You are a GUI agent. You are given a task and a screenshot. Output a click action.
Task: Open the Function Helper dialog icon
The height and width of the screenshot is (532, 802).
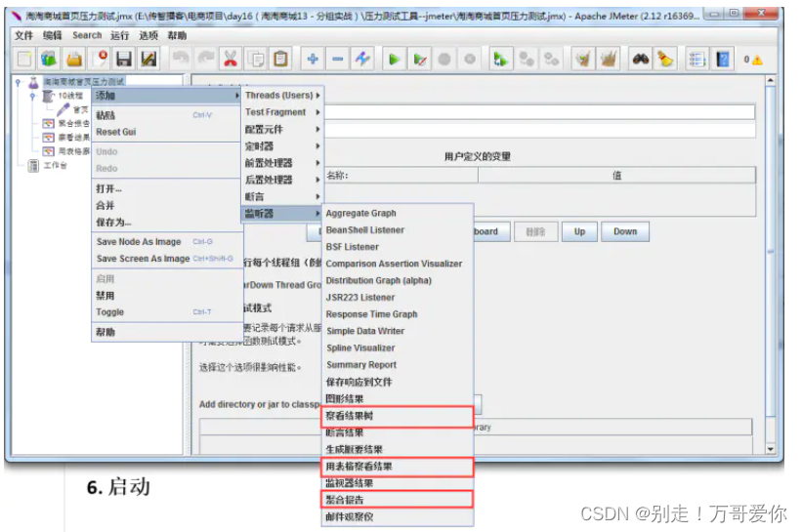(x=697, y=60)
